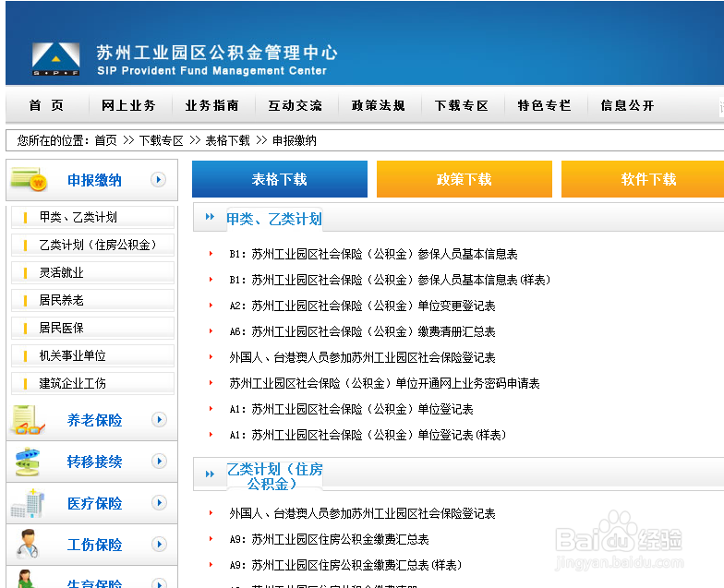Download 外国人、台港澳人员登记表 under 甲类、乙类计划
Screen dimensions: 724x588
pos(362,357)
